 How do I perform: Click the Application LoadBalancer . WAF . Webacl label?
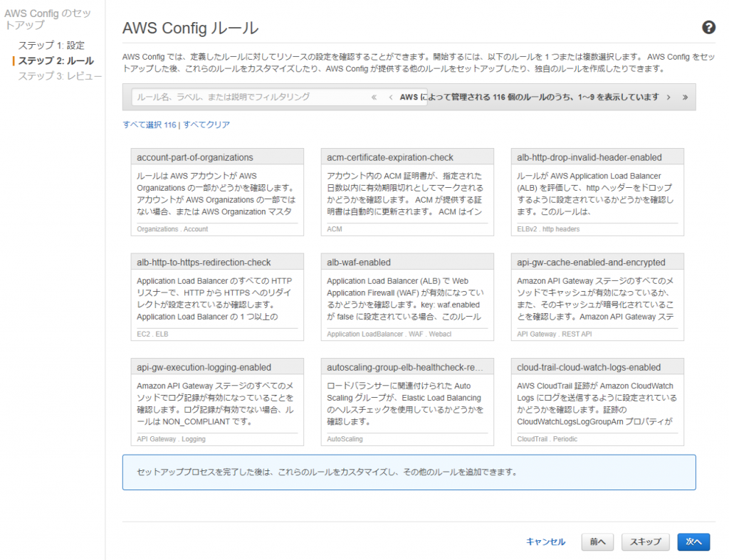click(x=389, y=334)
